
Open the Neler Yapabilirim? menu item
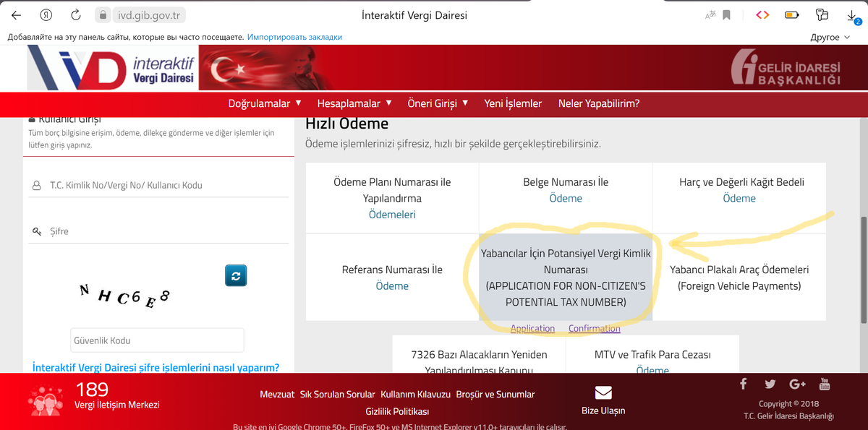599,103
